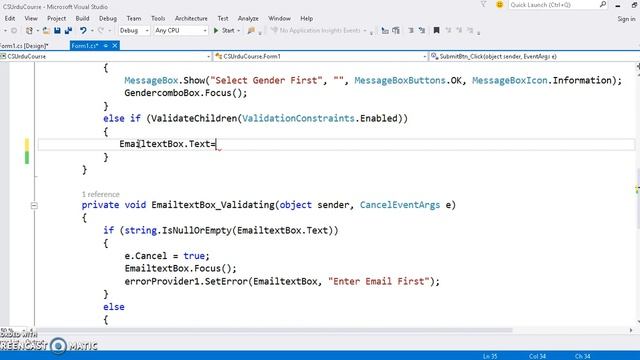Screen dimensions: 640x360
Task: Click 'ValidationConstraints' in the else-if line
Action: coord(298,118)
